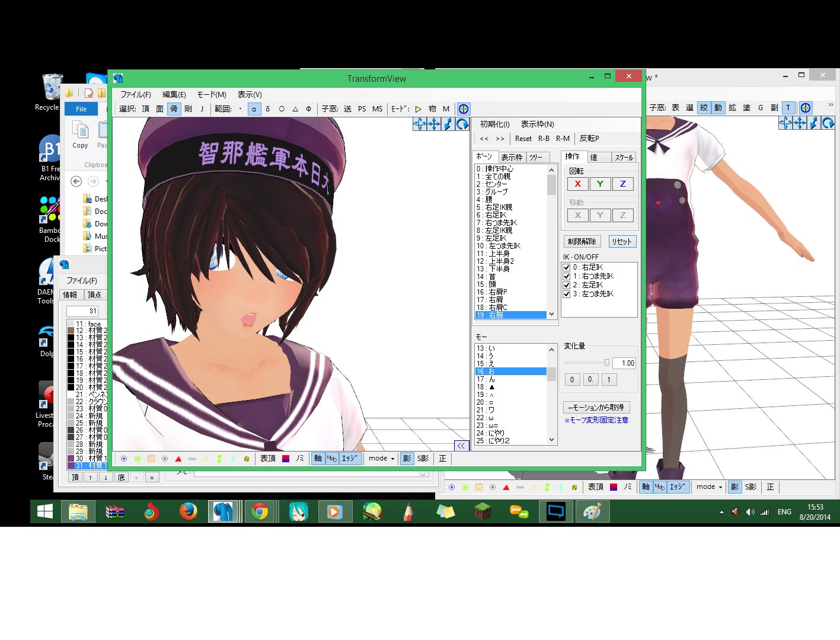Toggle the green capsule rigid body icon in TransformView
This screenshot has height=640, width=840.
pos(219,459)
